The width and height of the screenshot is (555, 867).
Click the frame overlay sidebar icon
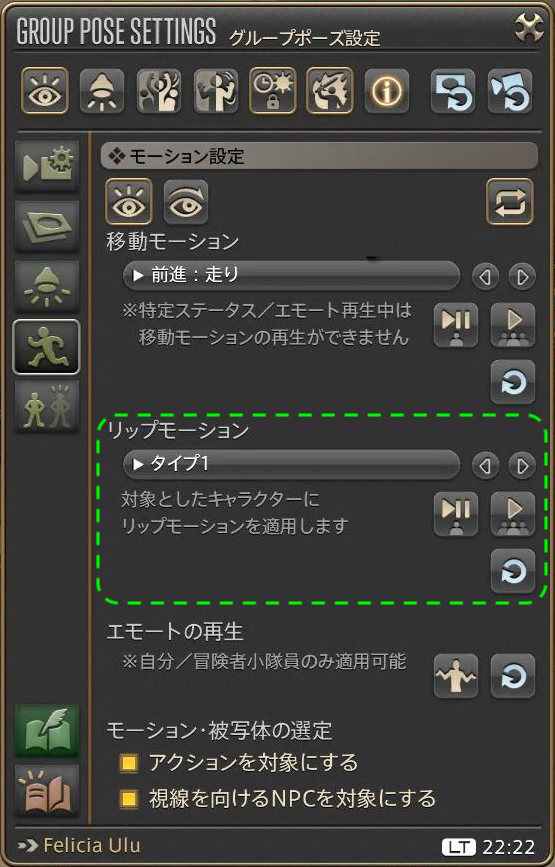pyautogui.click(x=47, y=227)
